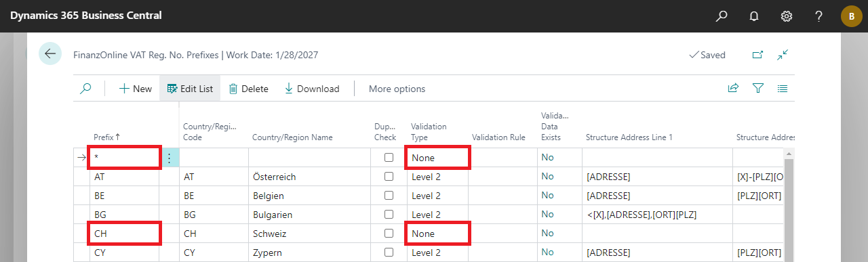Open the notifications bell
The width and height of the screenshot is (868, 262).
tap(754, 16)
